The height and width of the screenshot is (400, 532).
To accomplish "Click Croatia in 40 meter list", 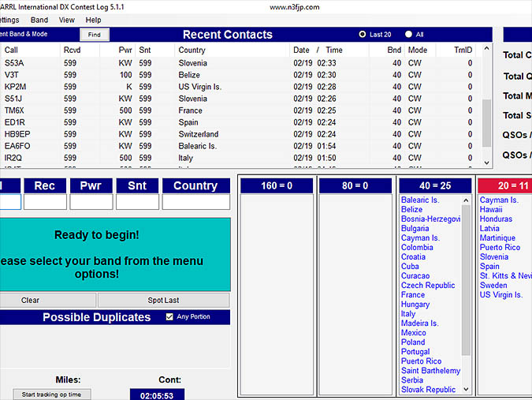I will pyautogui.click(x=413, y=257).
